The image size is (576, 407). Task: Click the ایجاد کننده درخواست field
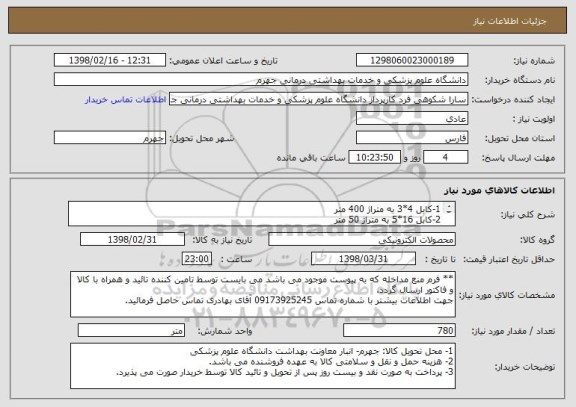(318, 99)
